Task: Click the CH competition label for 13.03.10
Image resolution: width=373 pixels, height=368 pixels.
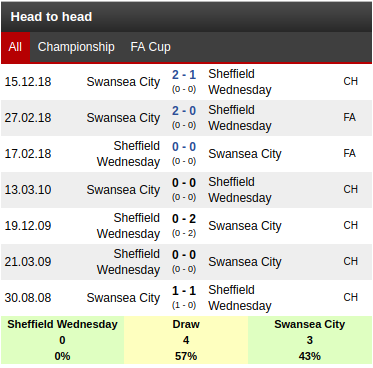Action: (x=350, y=189)
